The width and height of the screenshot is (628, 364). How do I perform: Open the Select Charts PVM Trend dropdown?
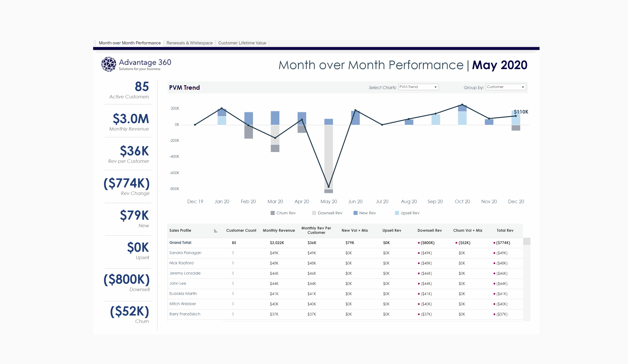pyautogui.click(x=418, y=87)
